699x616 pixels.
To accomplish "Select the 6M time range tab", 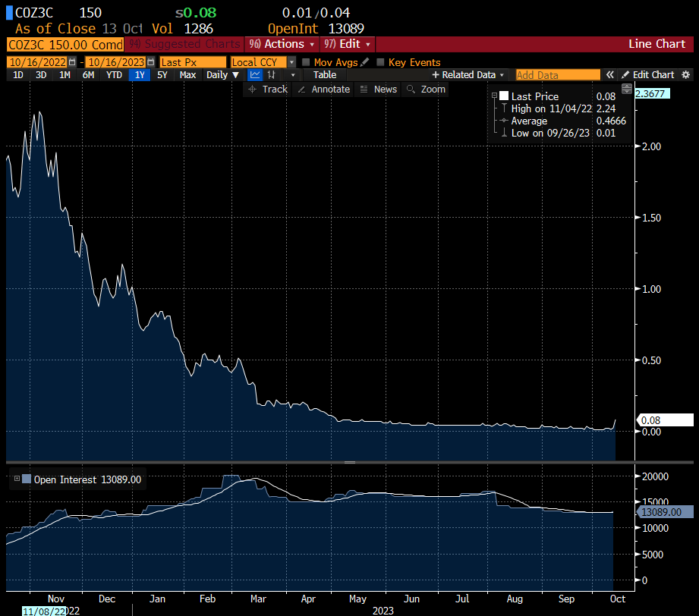I will (88, 75).
